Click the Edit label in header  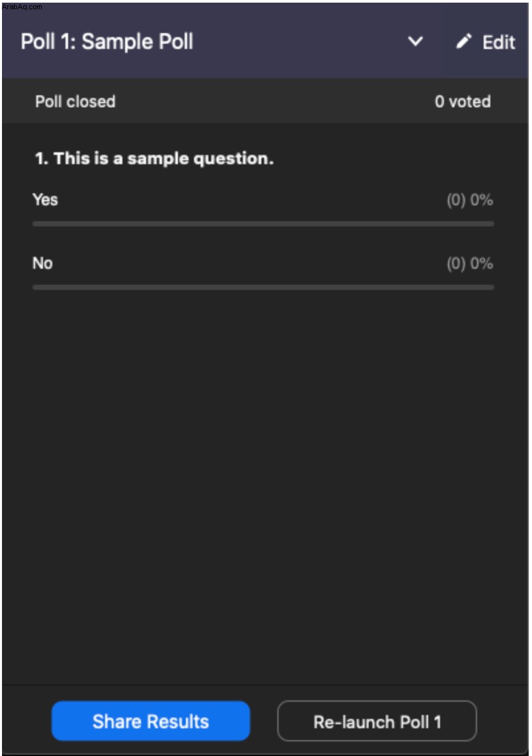[499, 42]
